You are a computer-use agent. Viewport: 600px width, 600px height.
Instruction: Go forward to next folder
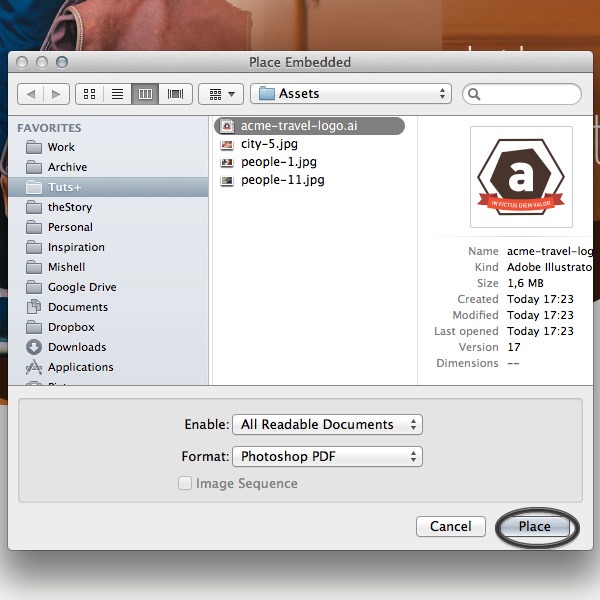pyautogui.click(x=56, y=94)
